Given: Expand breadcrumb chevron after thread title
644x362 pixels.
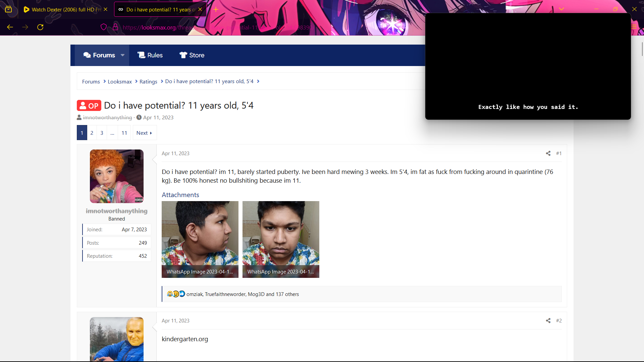Looking at the screenshot, I should click(x=258, y=81).
